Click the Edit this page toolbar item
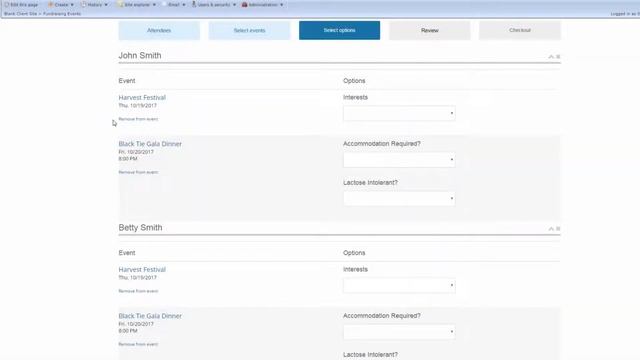Image resolution: width=640 pixels, height=360 pixels. click(21, 4)
